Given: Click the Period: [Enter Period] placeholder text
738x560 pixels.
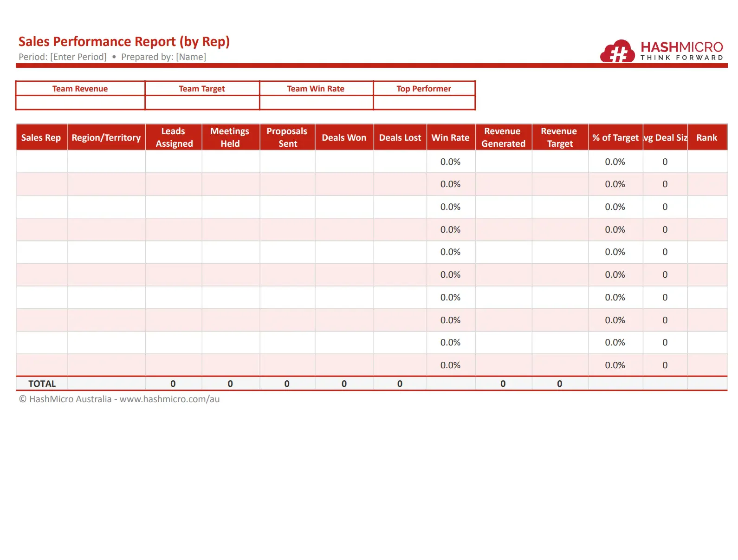Looking at the screenshot, I should click(63, 57).
